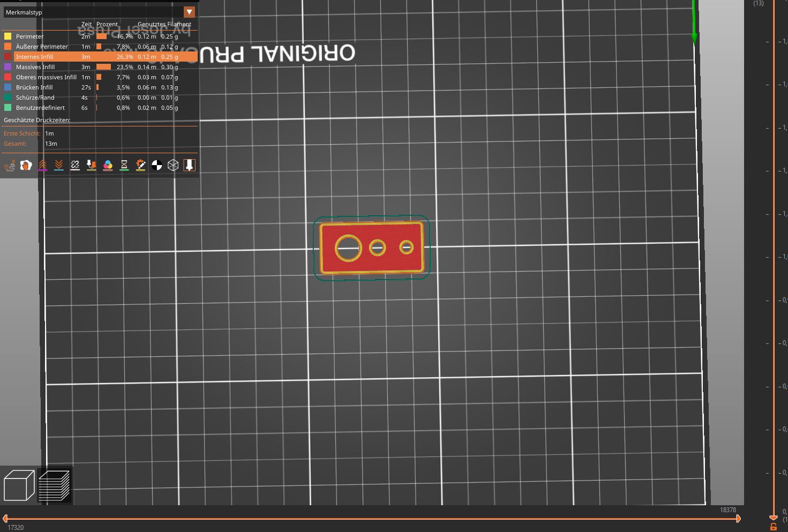Open the Merkmalstyp view dropdown
The width and height of the screenshot is (788, 532).
click(x=100, y=12)
